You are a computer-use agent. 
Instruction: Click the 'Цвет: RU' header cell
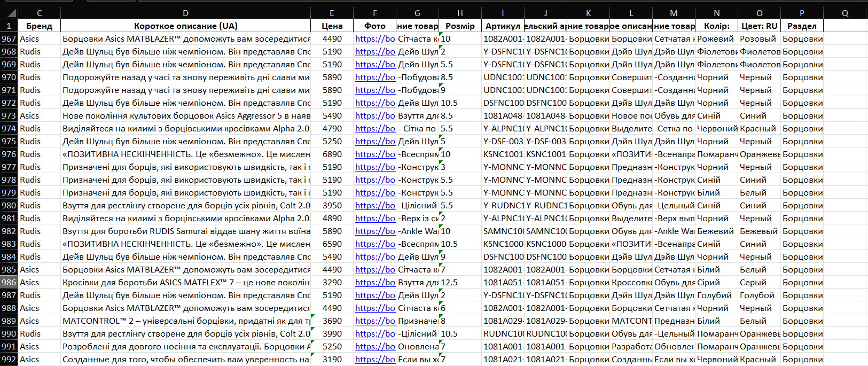[x=760, y=26]
